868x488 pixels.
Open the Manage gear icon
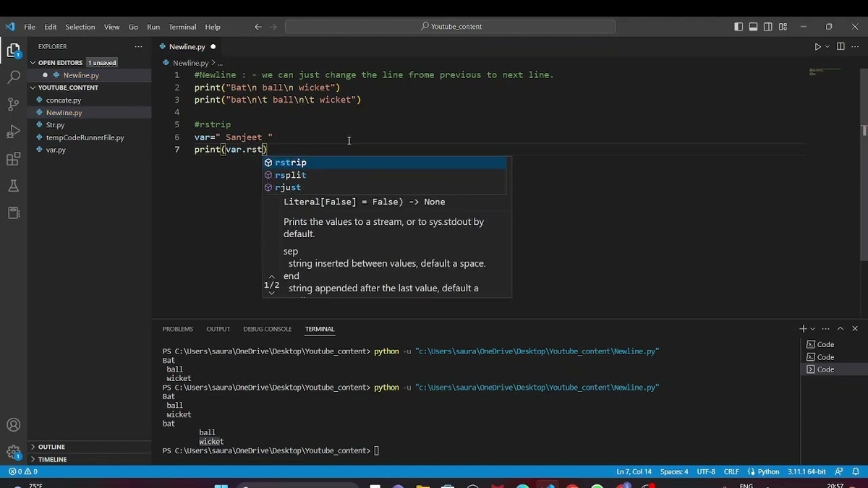(13, 452)
